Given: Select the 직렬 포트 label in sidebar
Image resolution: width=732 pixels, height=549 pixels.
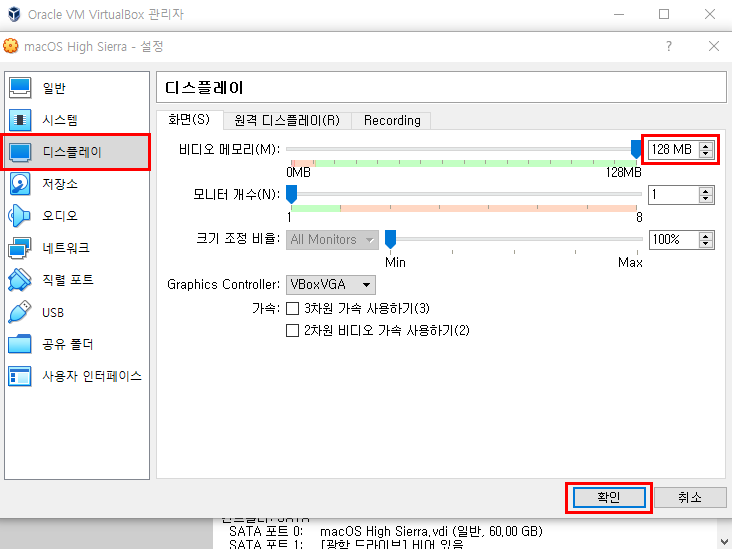Looking at the screenshot, I should (x=68, y=280).
